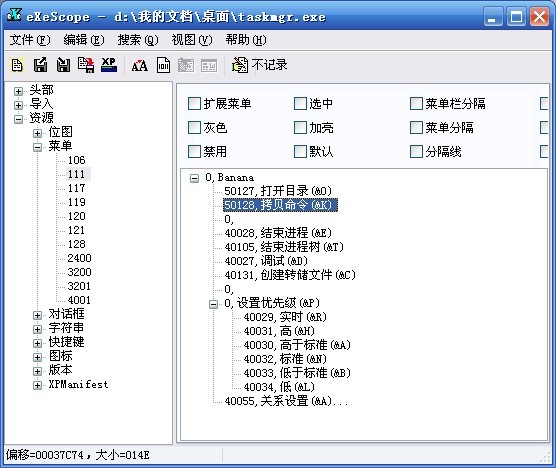Screen dimensions: 556x468
Task: Select menu resource 119
Action: click(x=77, y=202)
